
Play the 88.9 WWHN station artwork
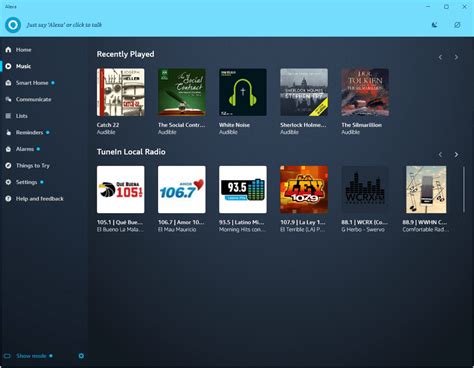tap(426, 190)
